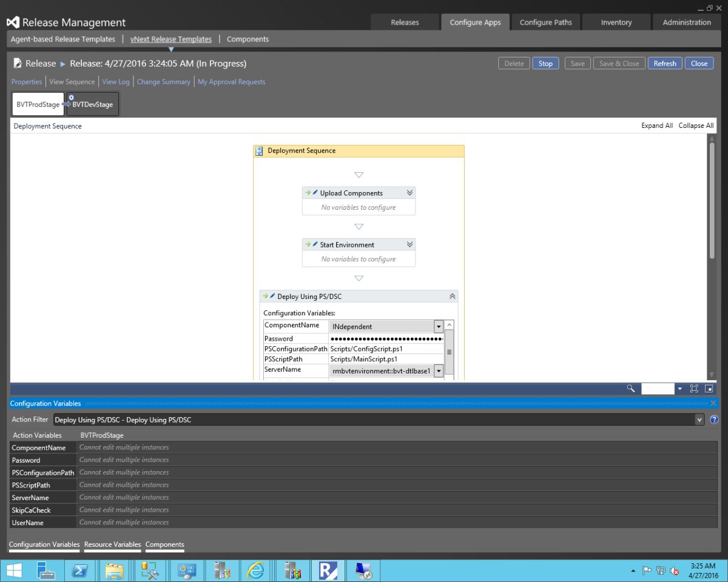Screen dimensions: 728x582
Task: Click the Action Center flag tray icon
Action: point(647,570)
